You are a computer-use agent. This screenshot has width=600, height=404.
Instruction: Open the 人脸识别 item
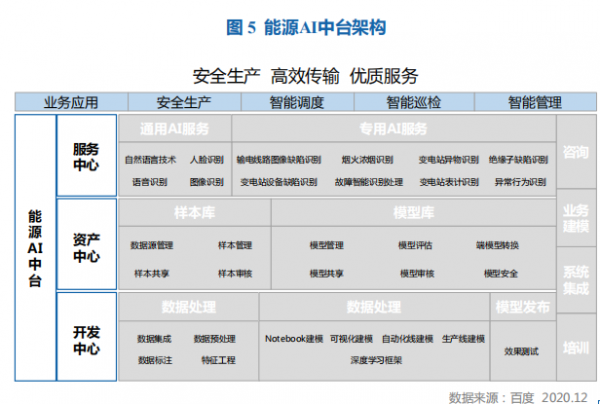[206, 159]
